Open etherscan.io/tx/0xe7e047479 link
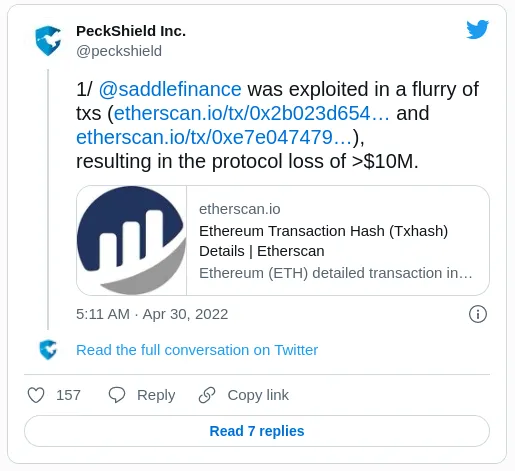The height and width of the screenshot is (471, 515). click(x=214, y=137)
